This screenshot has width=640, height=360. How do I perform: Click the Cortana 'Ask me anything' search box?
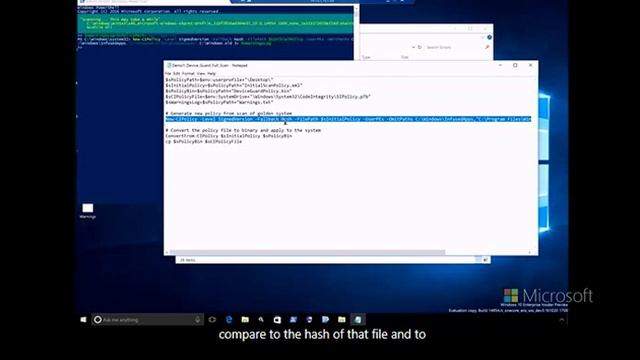[x=147, y=320]
